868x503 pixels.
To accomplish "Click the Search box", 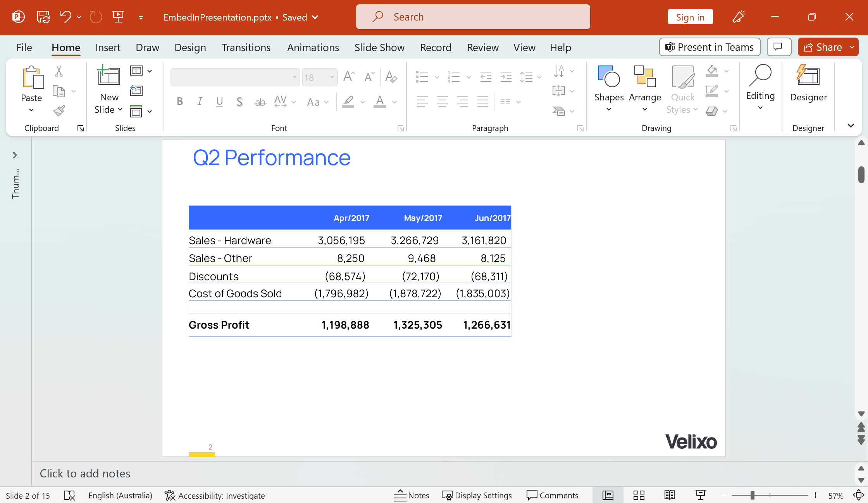I will click(x=473, y=17).
